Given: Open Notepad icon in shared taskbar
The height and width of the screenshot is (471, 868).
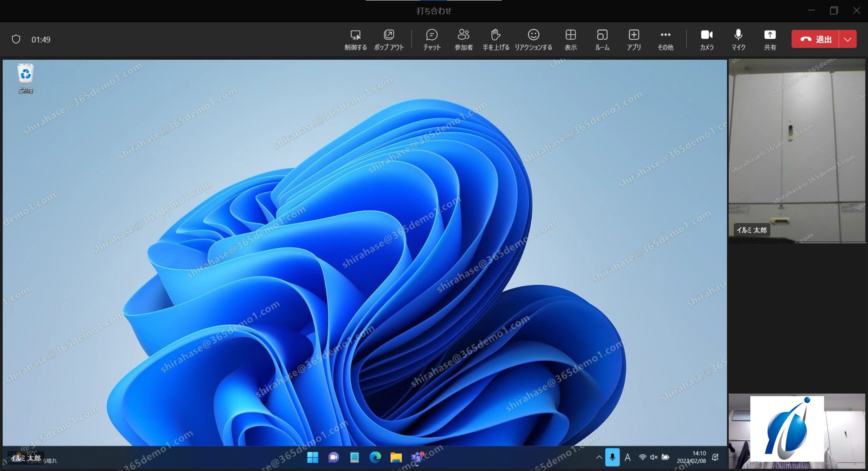Looking at the screenshot, I should [x=354, y=457].
